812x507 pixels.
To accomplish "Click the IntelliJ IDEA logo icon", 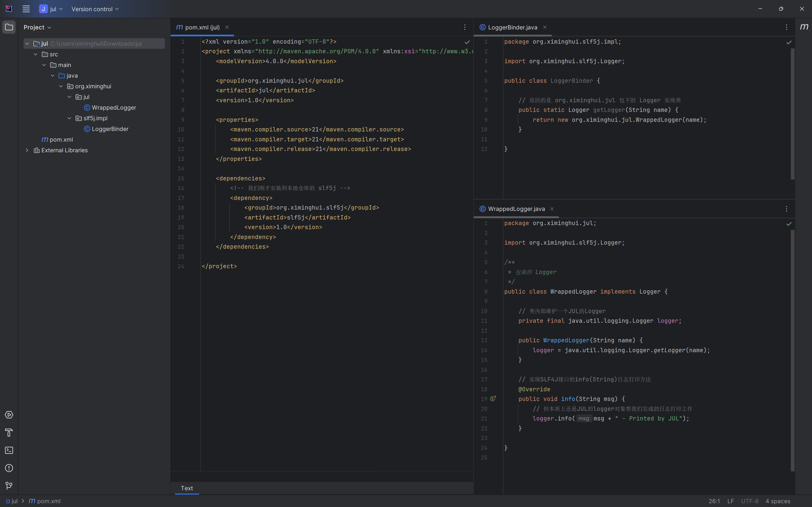I will [9, 9].
